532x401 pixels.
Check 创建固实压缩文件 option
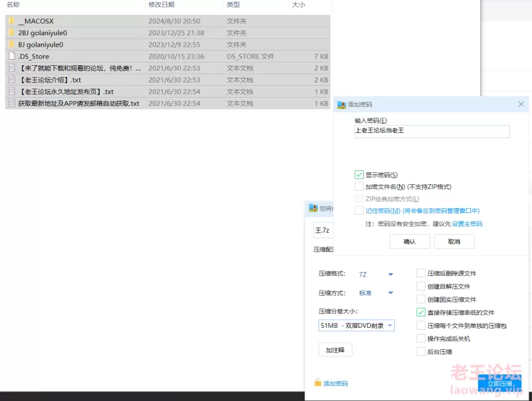click(x=421, y=299)
